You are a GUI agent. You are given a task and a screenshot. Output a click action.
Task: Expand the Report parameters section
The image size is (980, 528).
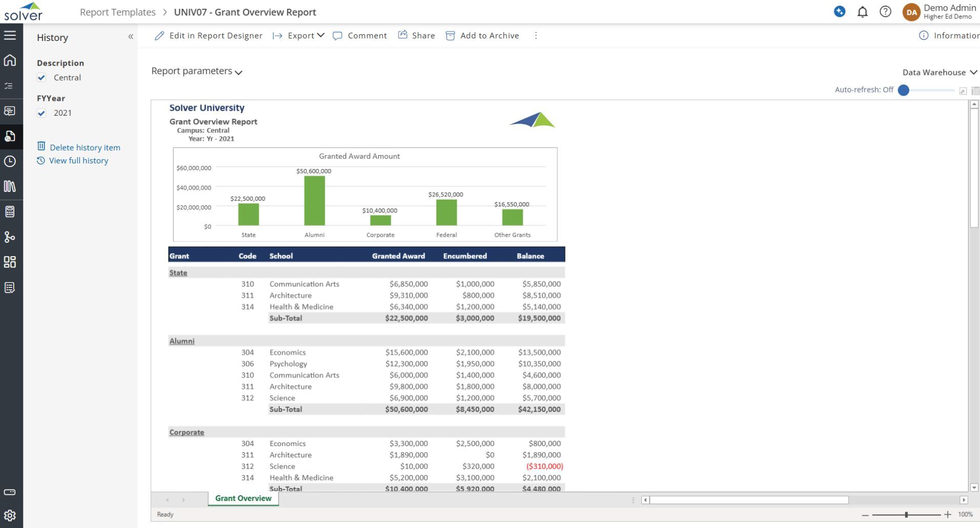[x=197, y=71]
